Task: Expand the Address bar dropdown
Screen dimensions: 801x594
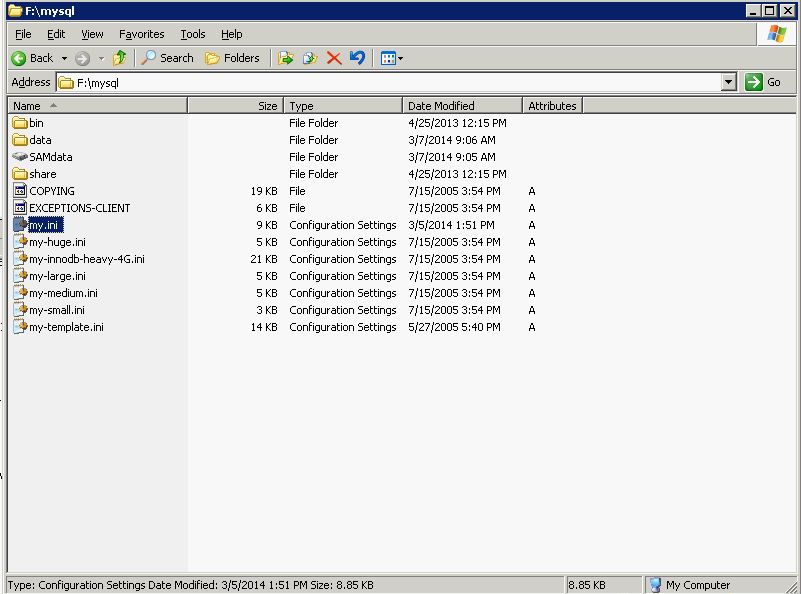Action: pyautogui.click(x=729, y=82)
